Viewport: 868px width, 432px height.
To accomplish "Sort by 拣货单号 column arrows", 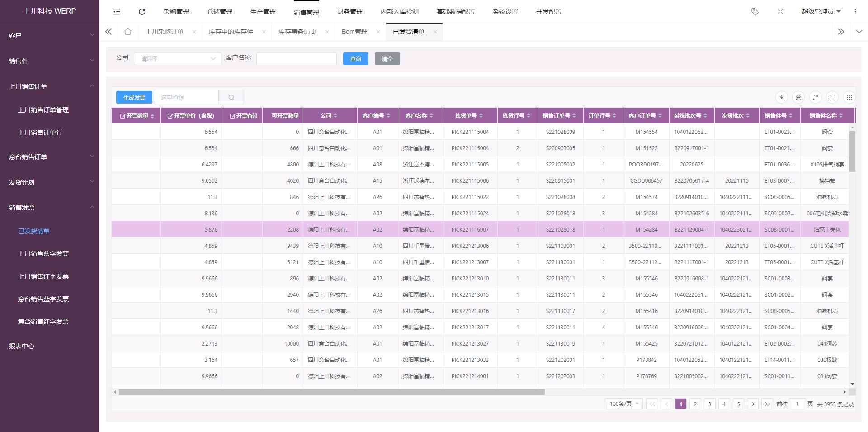I will (481, 116).
